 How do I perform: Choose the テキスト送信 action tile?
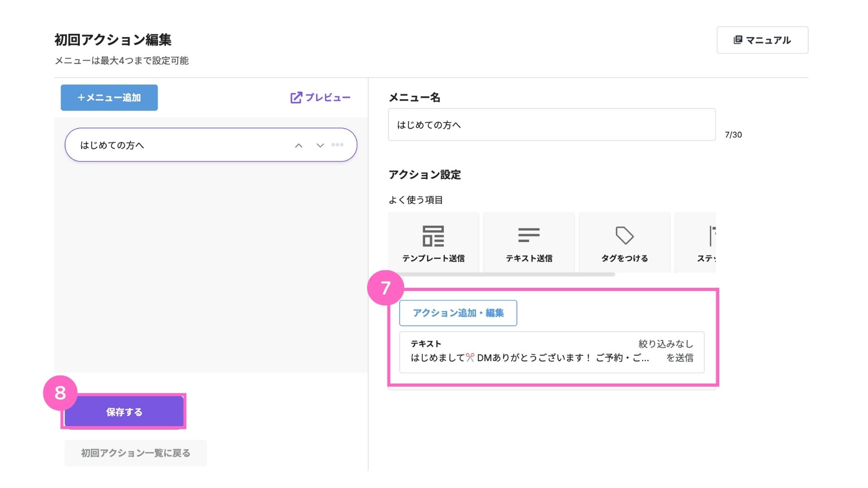pyautogui.click(x=529, y=243)
